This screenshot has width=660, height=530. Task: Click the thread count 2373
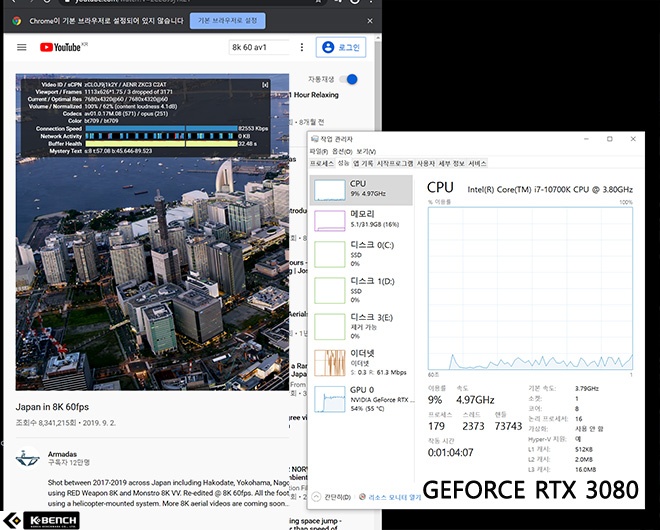coord(473,426)
